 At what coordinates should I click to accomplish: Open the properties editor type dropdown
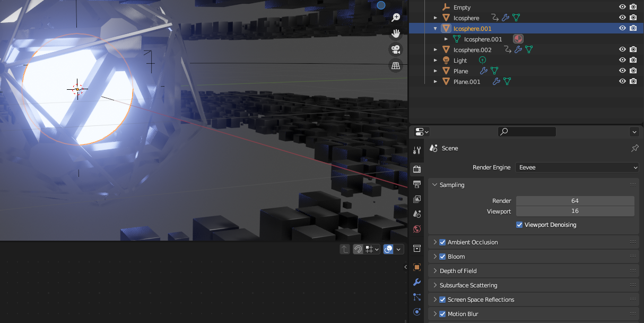(422, 132)
